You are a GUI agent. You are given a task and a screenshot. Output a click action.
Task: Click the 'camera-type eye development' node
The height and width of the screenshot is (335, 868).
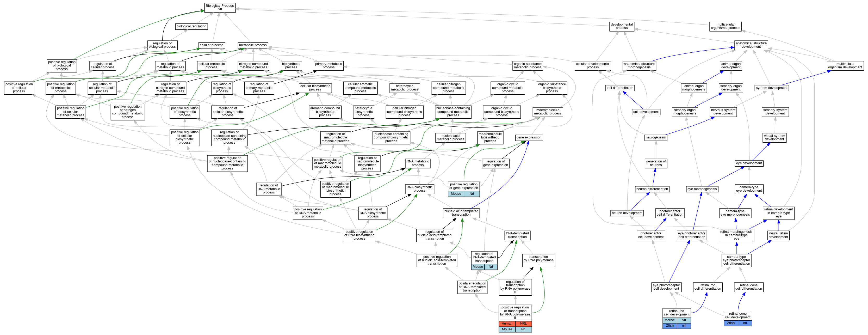(x=749, y=189)
